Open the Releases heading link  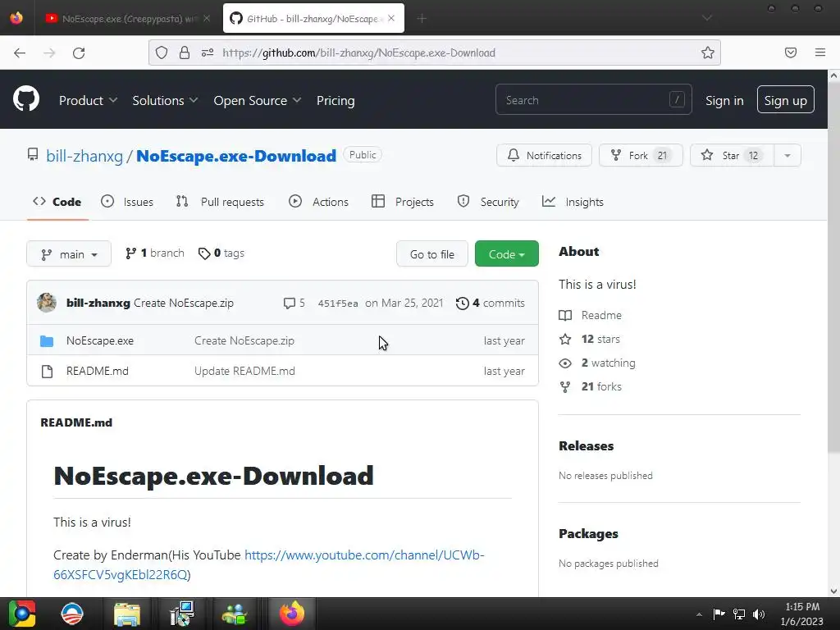[x=586, y=445]
